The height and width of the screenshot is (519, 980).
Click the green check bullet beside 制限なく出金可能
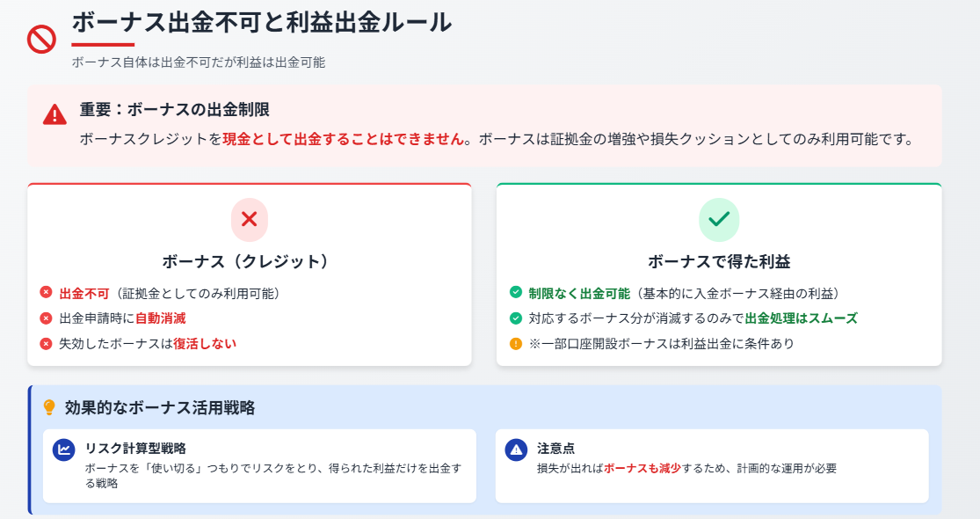(x=516, y=292)
